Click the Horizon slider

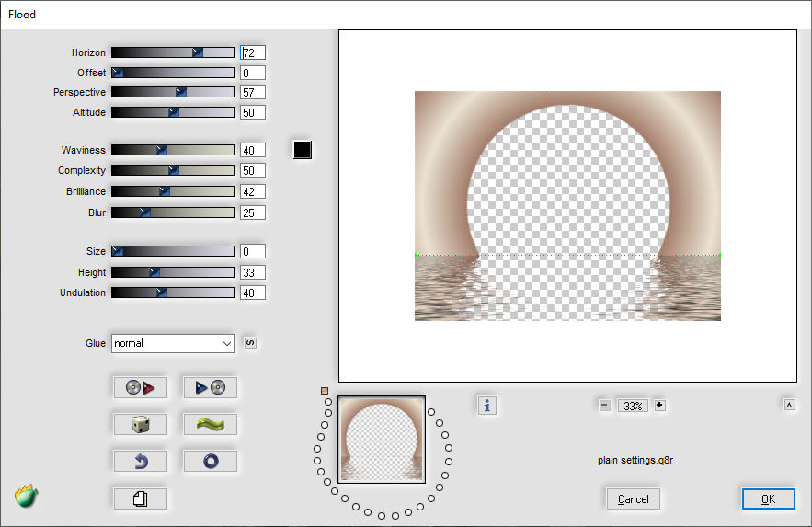tap(173, 52)
